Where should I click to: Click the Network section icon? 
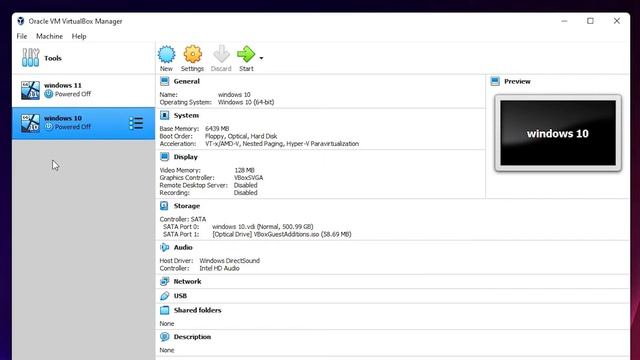[x=164, y=281]
